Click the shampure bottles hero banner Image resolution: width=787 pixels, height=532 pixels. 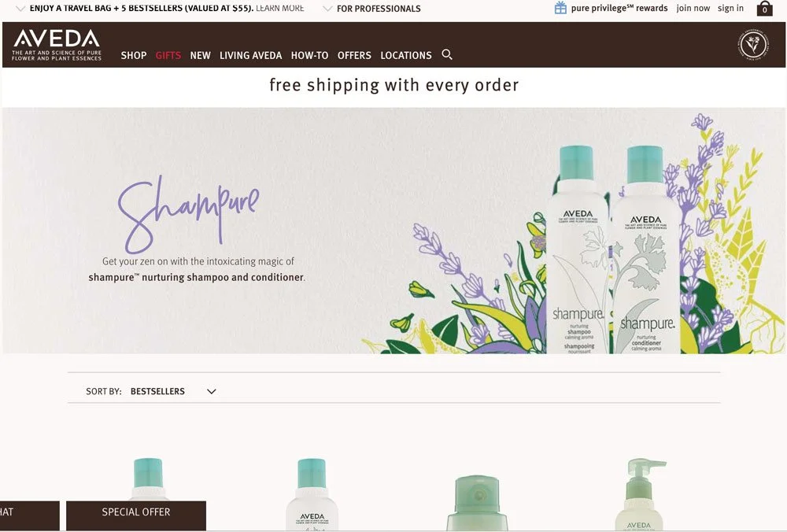click(393, 231)
